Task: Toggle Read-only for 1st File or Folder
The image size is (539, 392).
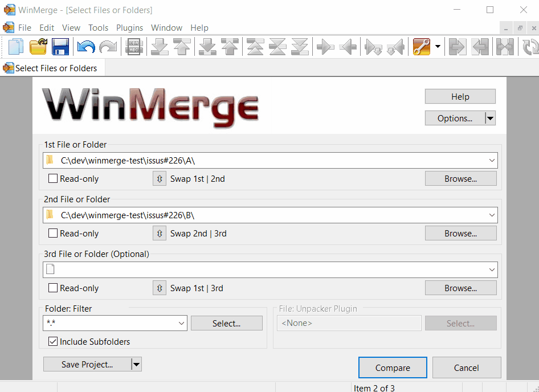Action: point(53,178)
